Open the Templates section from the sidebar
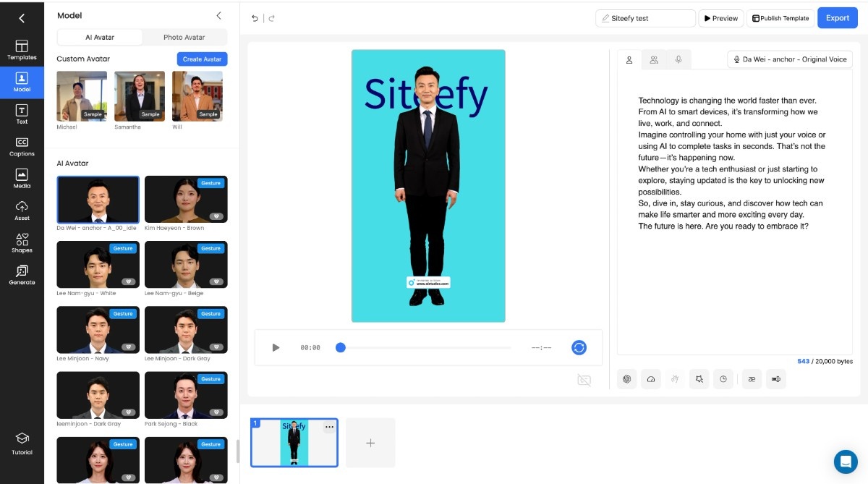Screen dimensions: 868x484 [x=22, y=47]
